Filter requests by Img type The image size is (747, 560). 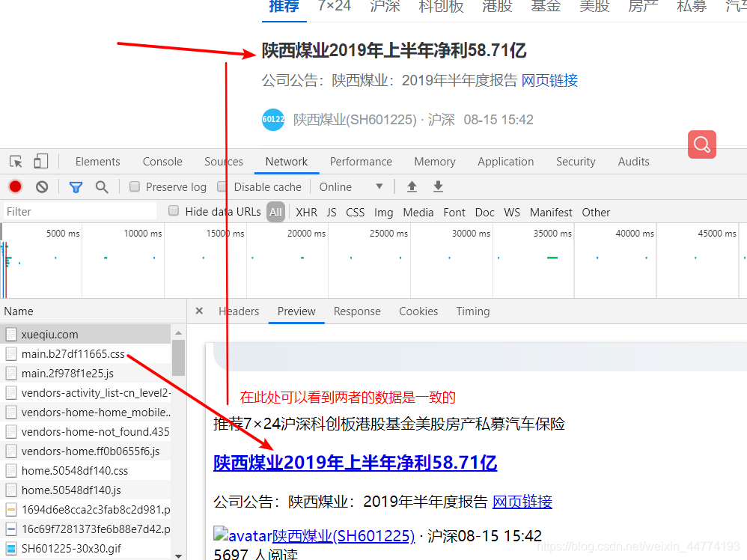[x=383, y=212]
